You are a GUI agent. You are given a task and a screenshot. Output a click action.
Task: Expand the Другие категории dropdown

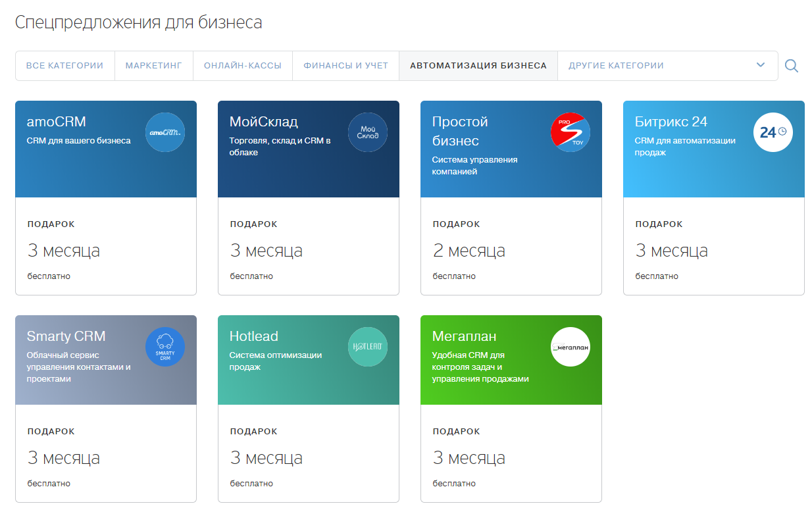[616, 66]
